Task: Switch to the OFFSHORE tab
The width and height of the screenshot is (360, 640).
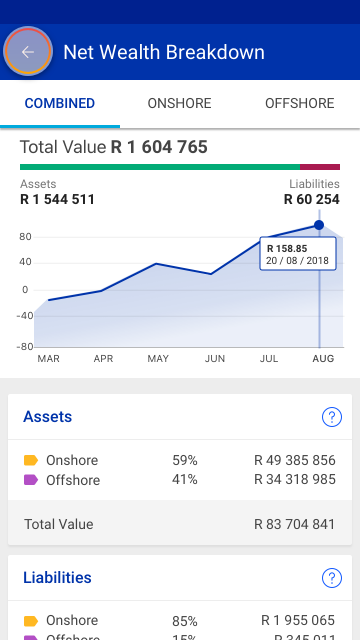Action: point(300,103)
